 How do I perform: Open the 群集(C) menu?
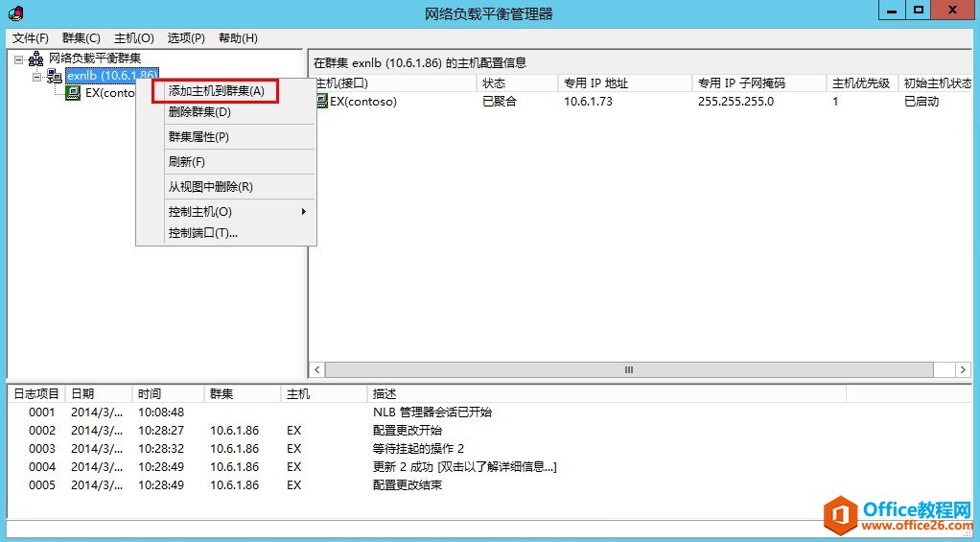(82, 38)
